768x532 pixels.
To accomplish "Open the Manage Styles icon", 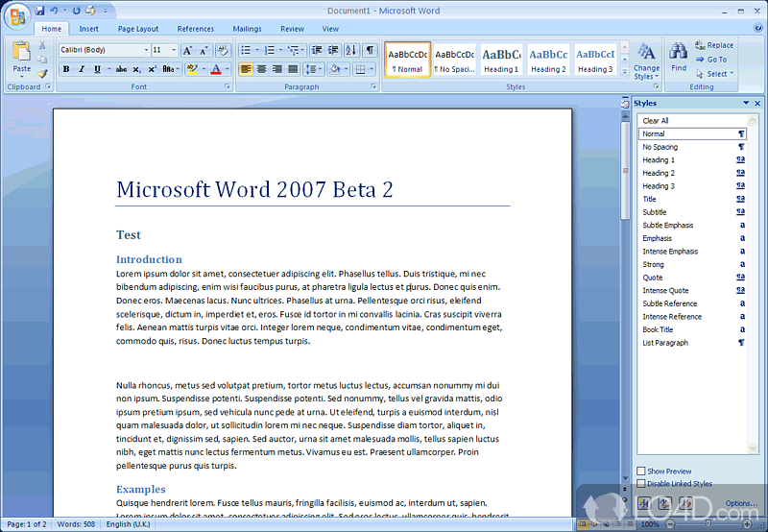I will coord(685,503).
